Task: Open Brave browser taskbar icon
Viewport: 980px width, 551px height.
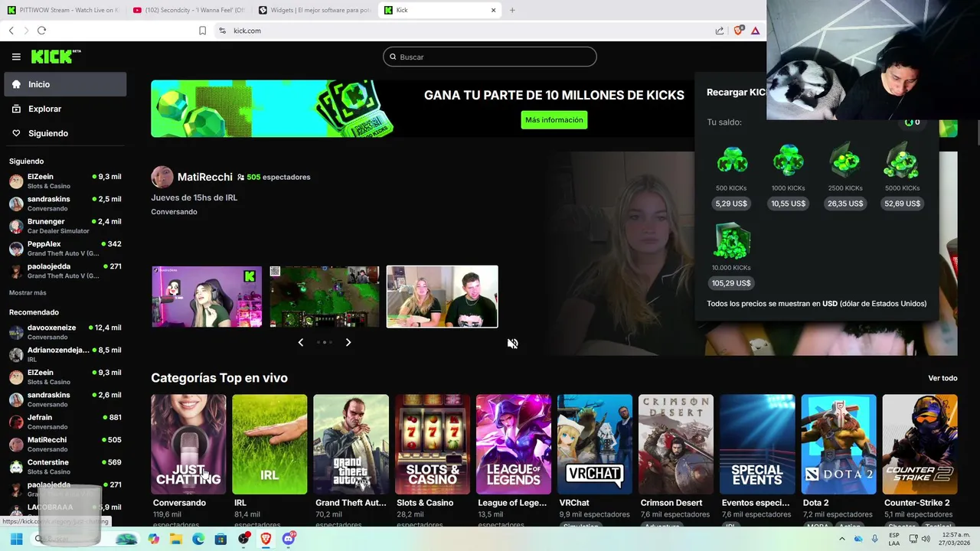Action: tap(266, 539)
